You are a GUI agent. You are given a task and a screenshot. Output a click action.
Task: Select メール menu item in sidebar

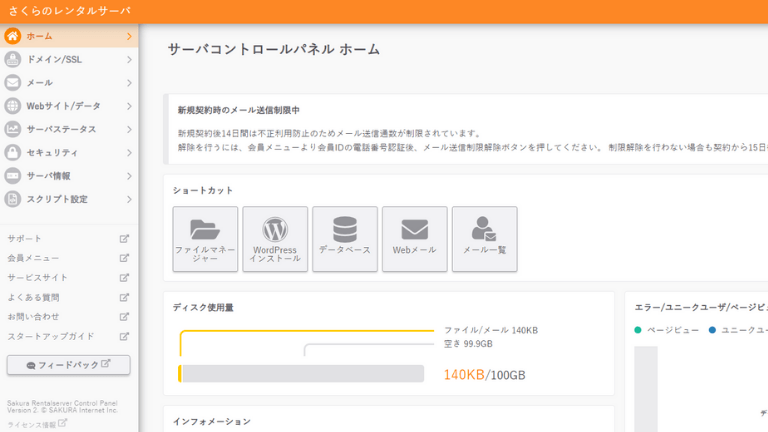click(x=69, y=83)
